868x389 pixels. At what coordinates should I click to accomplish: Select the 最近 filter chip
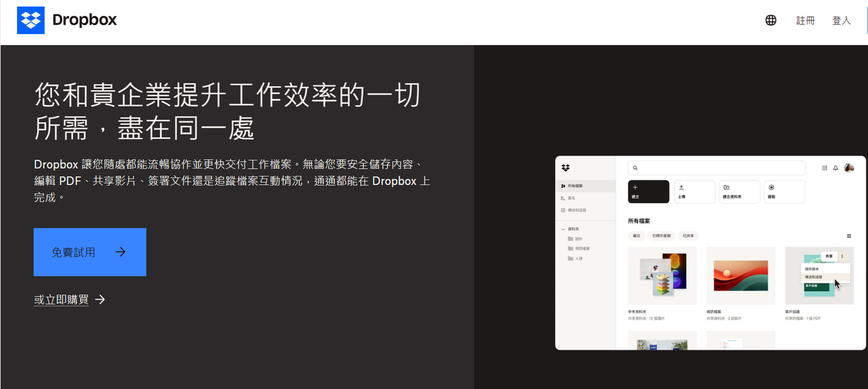pos(636,236)
